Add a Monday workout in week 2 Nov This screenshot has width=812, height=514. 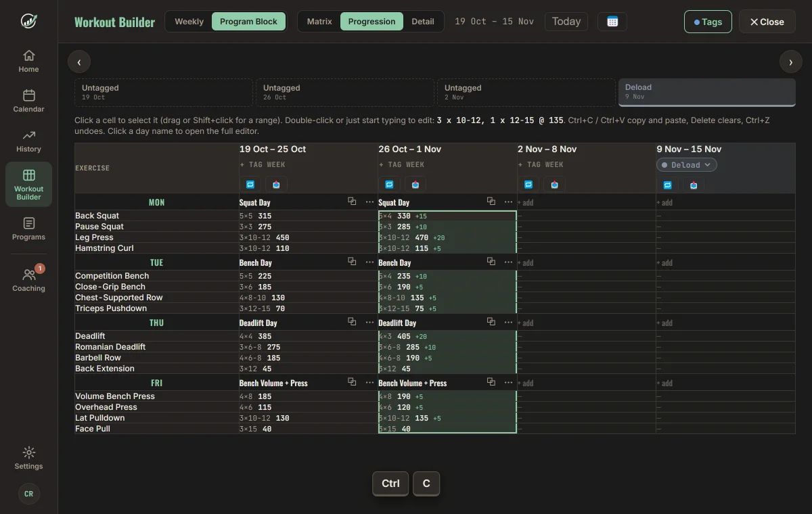tap(526, 203)
